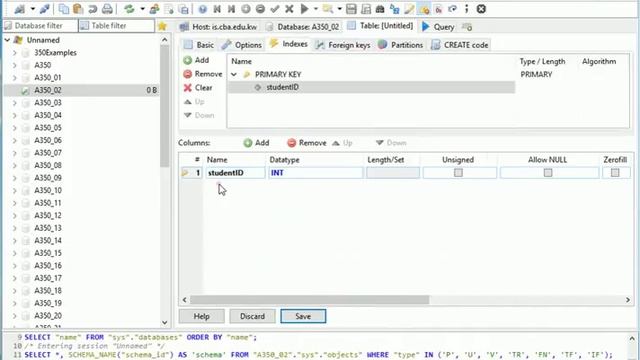This screenshot has height=360, width=640.
Task: Click the red Clear X icon for indexes
Action: coord(187,88)
